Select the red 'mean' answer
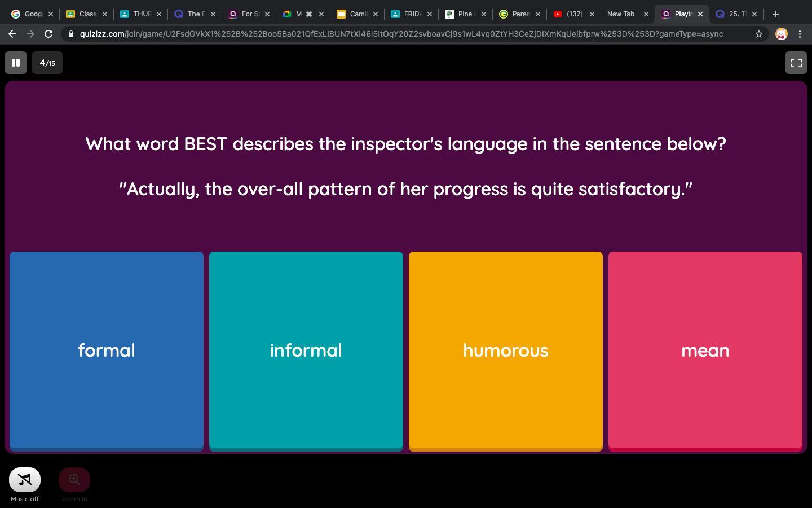This screenshot has width=812, height=508. [x=705, y=351]
